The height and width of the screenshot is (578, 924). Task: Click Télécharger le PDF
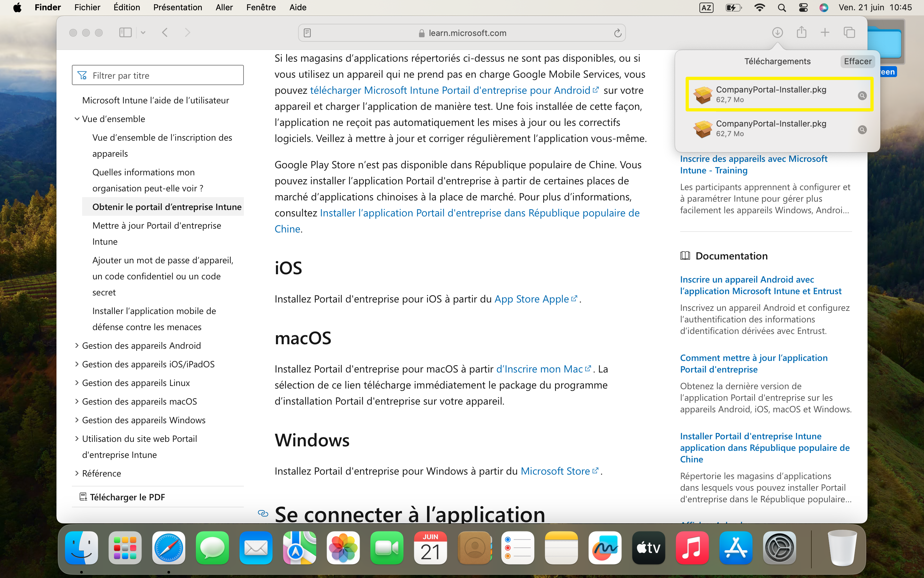tap(122, 497)
